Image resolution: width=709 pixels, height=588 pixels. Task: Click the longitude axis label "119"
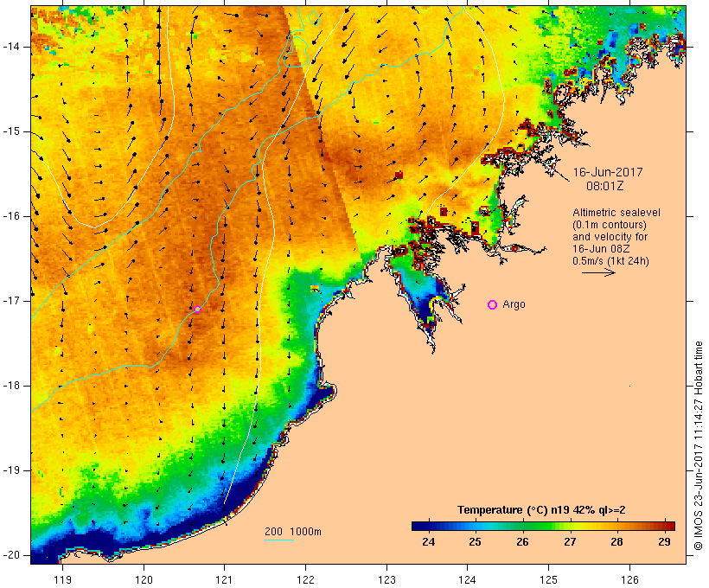pos(62,579)
